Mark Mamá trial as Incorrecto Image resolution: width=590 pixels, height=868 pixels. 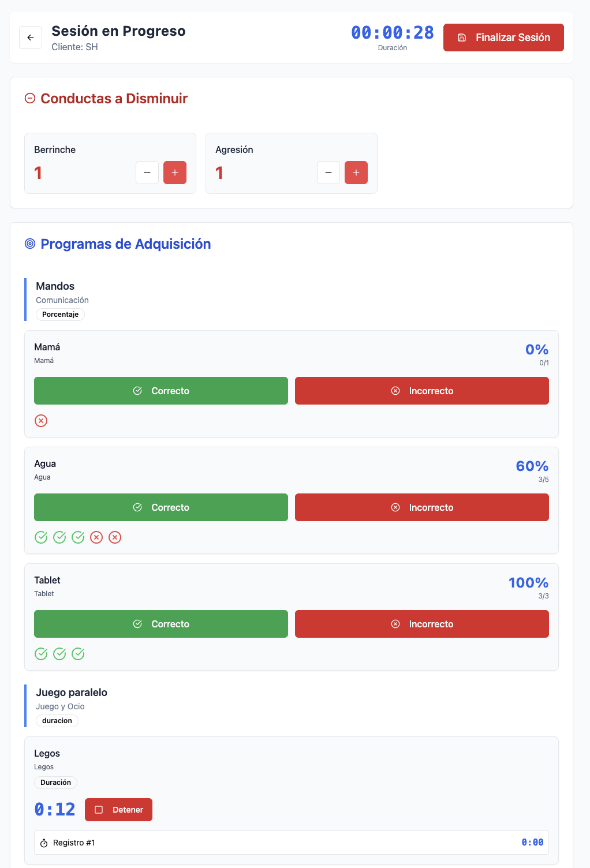coord(422,391)
